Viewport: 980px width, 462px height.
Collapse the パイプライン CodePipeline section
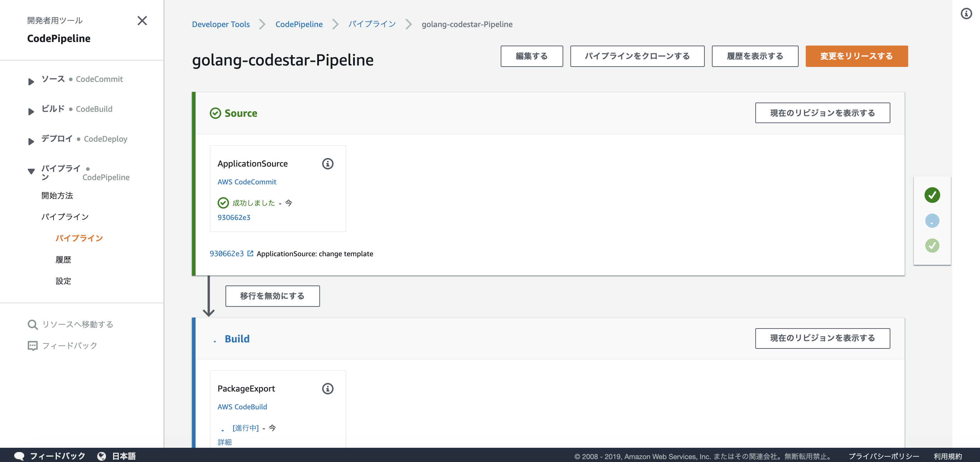(x=31, y=172)
